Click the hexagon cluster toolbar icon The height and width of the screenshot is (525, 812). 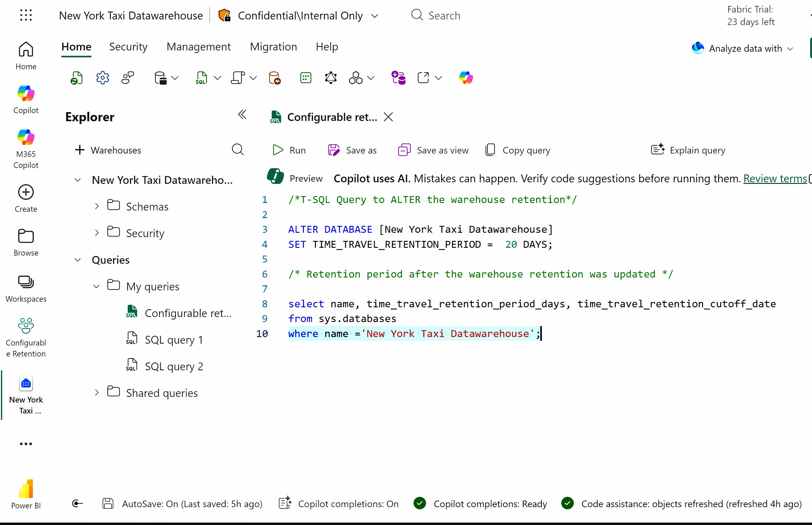pos(356,78)
